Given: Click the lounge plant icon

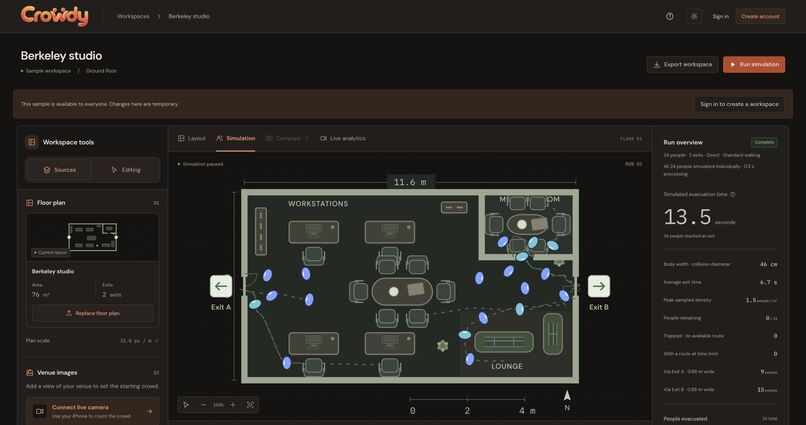Looking at the screenshot, I should click(x=443, y=346).
